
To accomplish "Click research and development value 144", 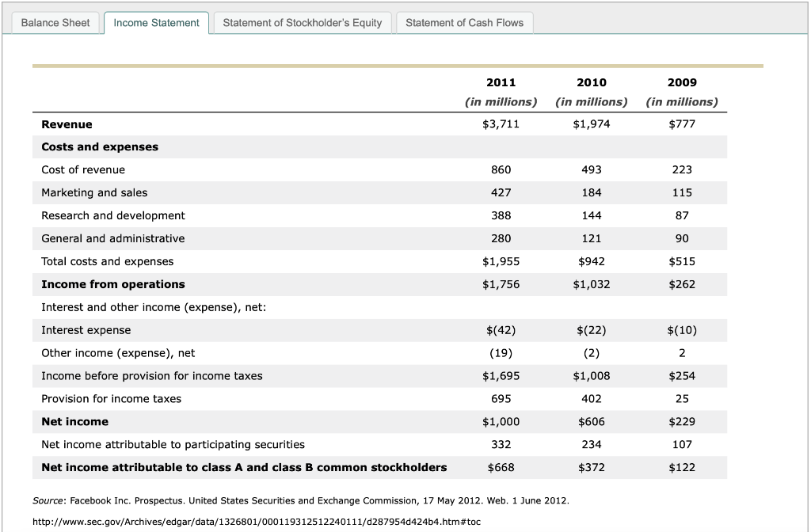I will tap(591, 215).
